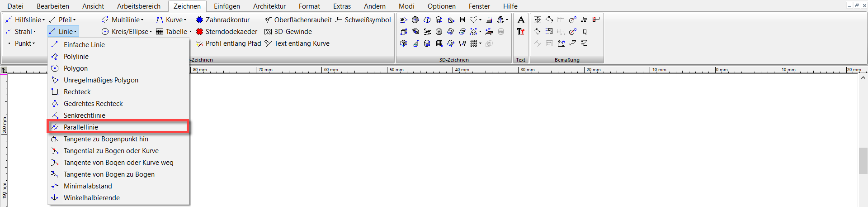
Task: Choose Unregelmäßiges Polygon
Action: point(118,80)
